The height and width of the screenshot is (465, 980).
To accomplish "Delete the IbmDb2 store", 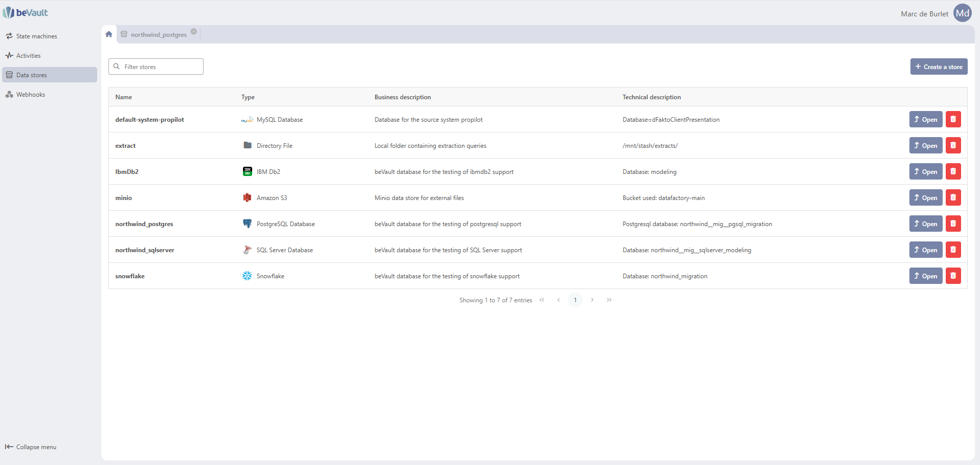I will point(953,172).
